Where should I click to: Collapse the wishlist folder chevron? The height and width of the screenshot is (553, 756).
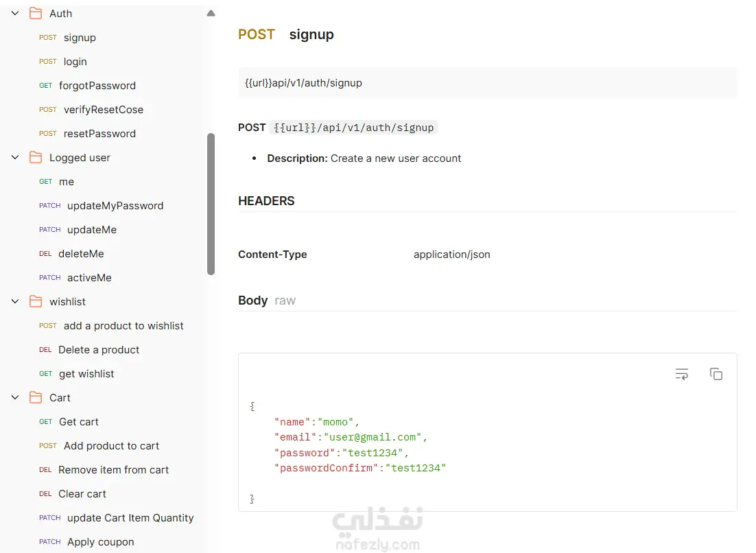point(15,302)
